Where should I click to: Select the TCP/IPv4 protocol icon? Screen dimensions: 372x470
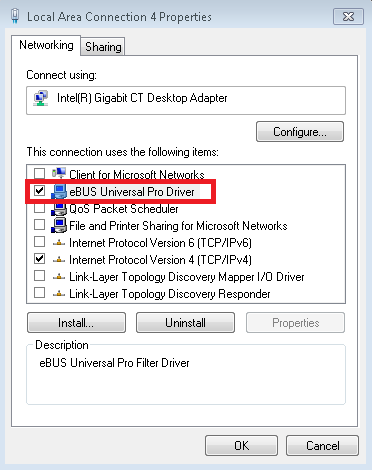tap(59, 260)
